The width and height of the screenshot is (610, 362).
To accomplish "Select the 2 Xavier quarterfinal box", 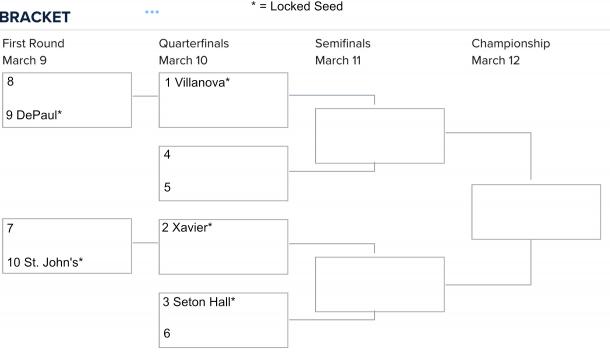I will pos(223,247).
